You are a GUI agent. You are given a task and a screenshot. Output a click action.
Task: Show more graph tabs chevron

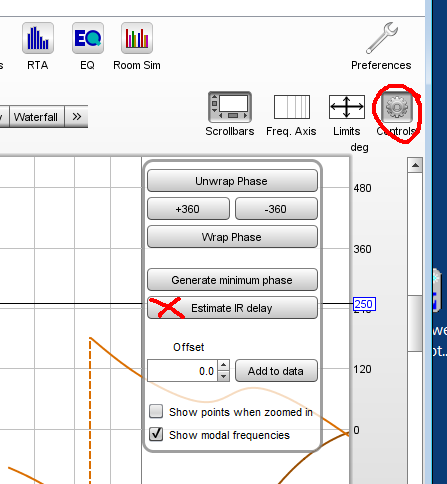77,117
